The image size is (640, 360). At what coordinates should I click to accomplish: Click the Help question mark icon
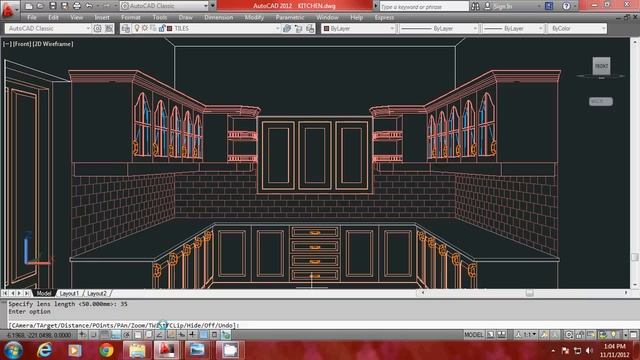click(x=566, y=6)
